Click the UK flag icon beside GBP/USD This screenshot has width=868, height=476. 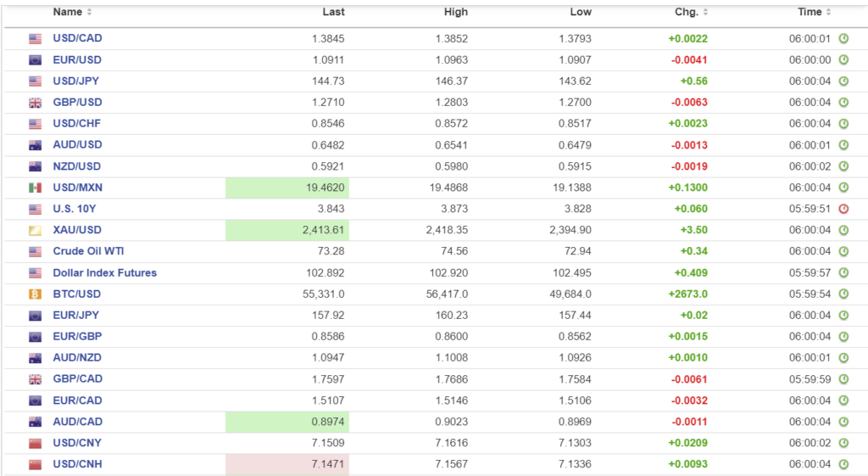point(35,103)
